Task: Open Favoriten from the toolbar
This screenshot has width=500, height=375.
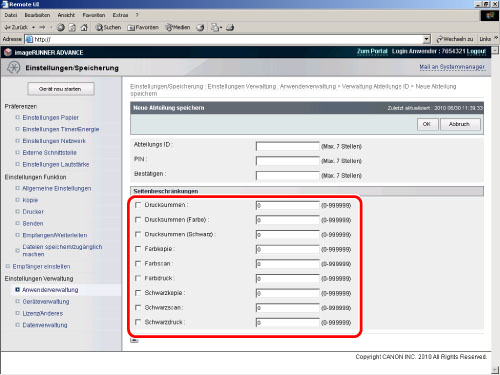Action: point(143,27)
